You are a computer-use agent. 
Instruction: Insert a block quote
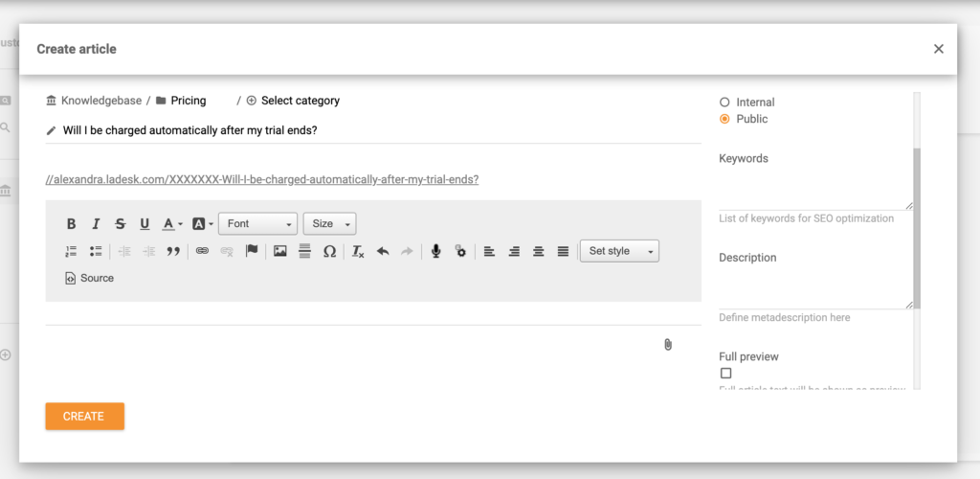(x=173, y=251)
